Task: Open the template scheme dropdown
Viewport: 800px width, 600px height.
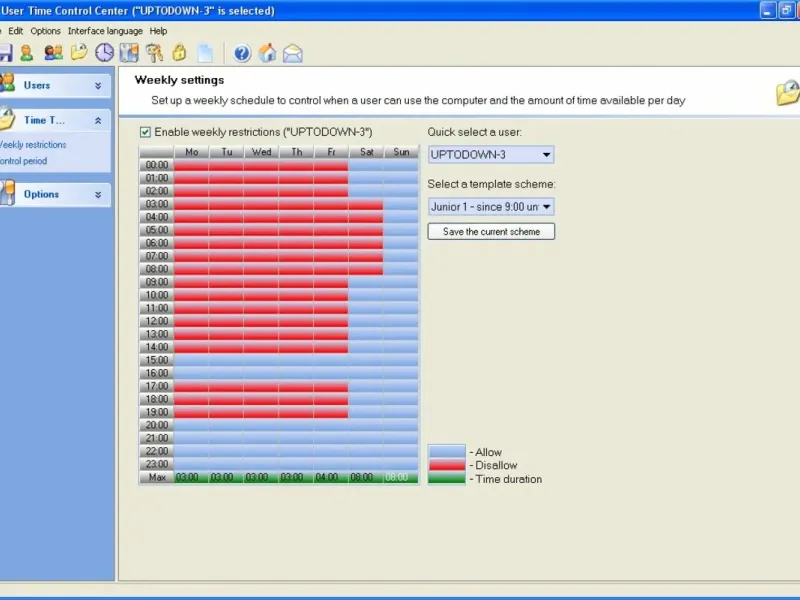Action: coord(491,207)
